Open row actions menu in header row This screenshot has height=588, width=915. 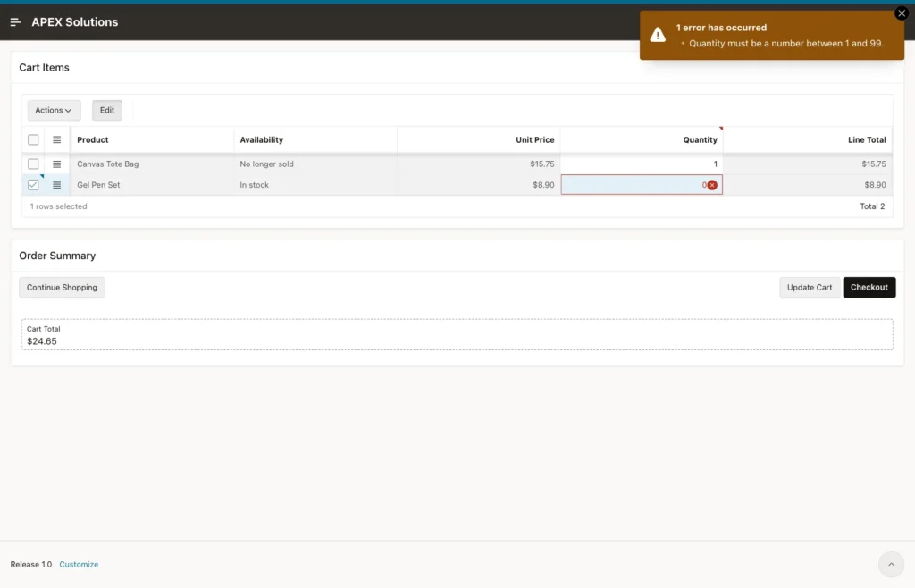[56, 140]
